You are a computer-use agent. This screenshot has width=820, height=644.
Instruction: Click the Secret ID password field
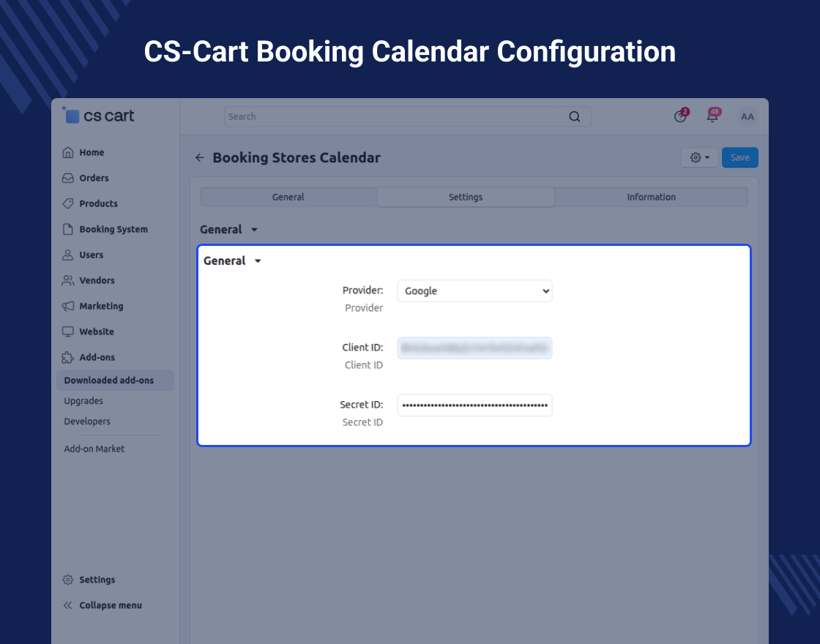click(474, 405)
